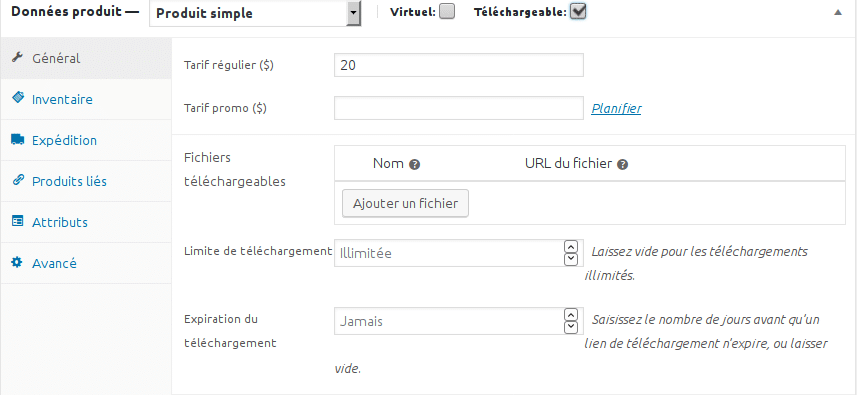
Task: Uncheck the Téléchargeable checkbox
Action: [x=578, y=11]
